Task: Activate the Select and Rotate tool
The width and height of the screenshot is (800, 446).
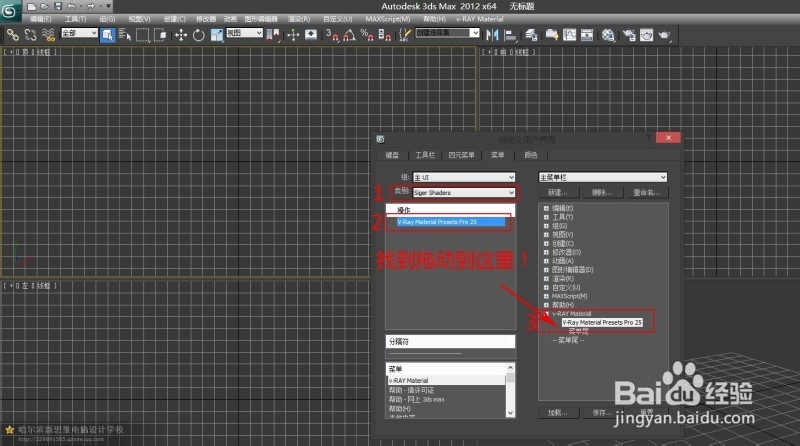Action: point(199,34)
